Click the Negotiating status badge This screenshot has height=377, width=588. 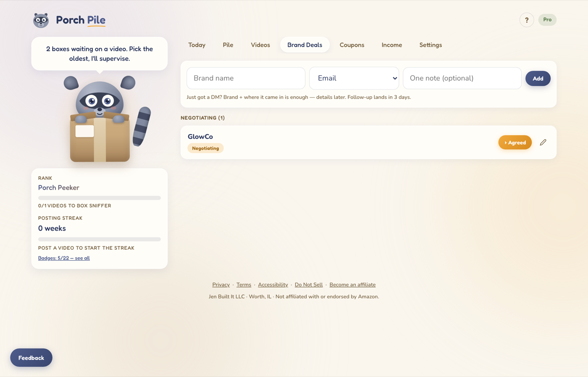click(205, 148)
